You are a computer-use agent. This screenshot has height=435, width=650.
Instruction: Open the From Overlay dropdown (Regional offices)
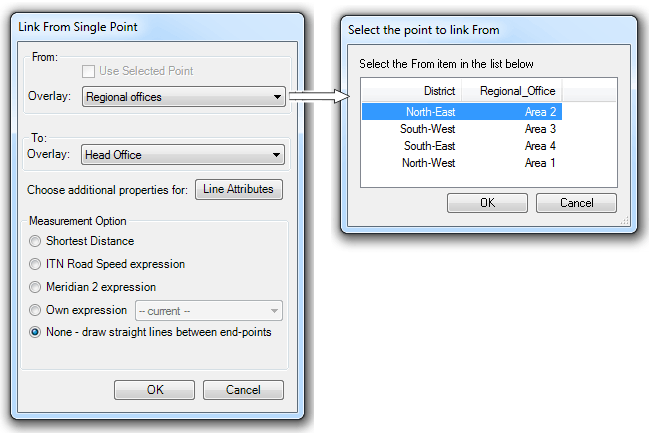point(183,97)
